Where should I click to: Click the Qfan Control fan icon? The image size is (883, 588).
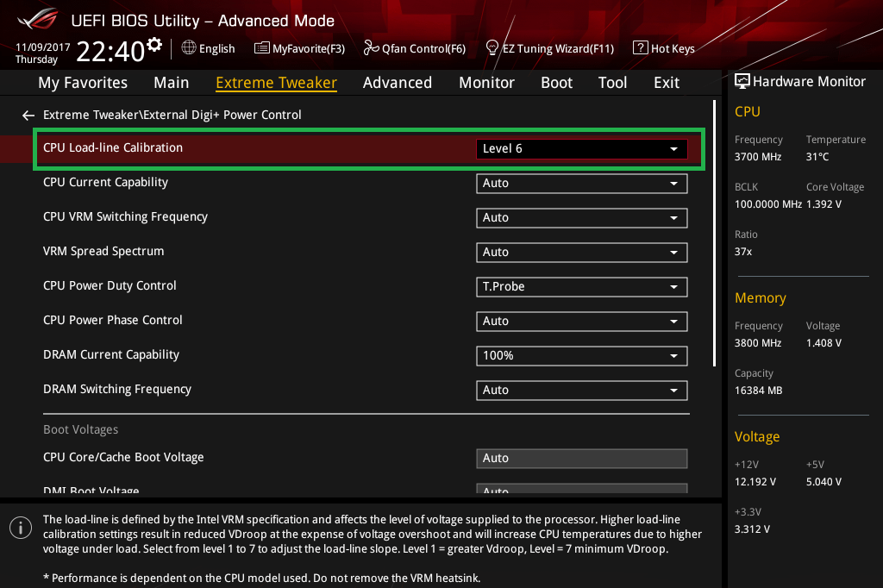tap(371, 48)
